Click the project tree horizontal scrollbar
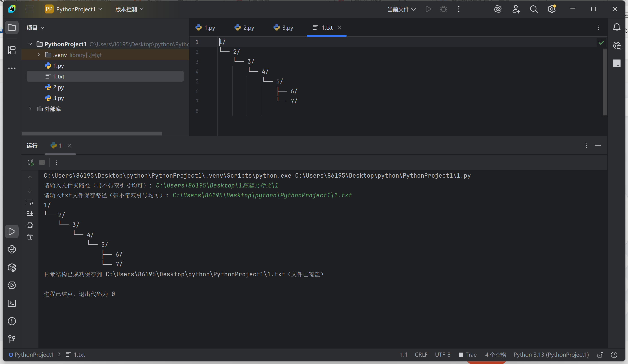Screen dimensions: 628x364 coord(92,134)
